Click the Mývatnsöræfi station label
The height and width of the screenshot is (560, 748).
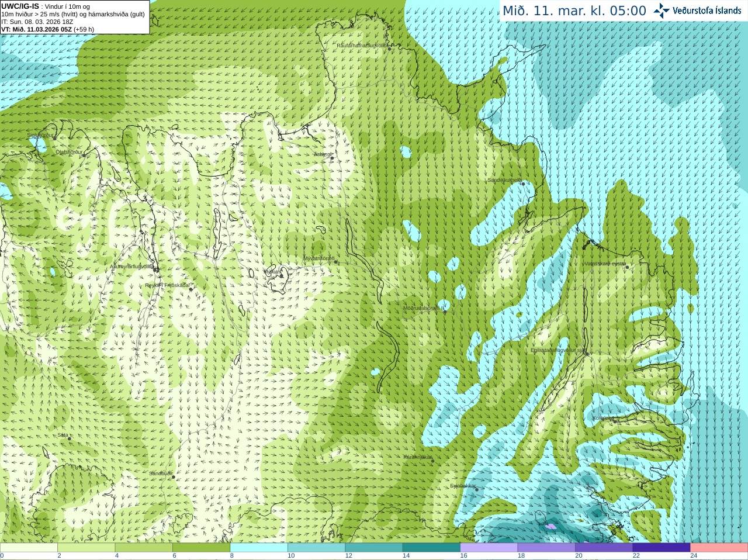click(318, 258)
